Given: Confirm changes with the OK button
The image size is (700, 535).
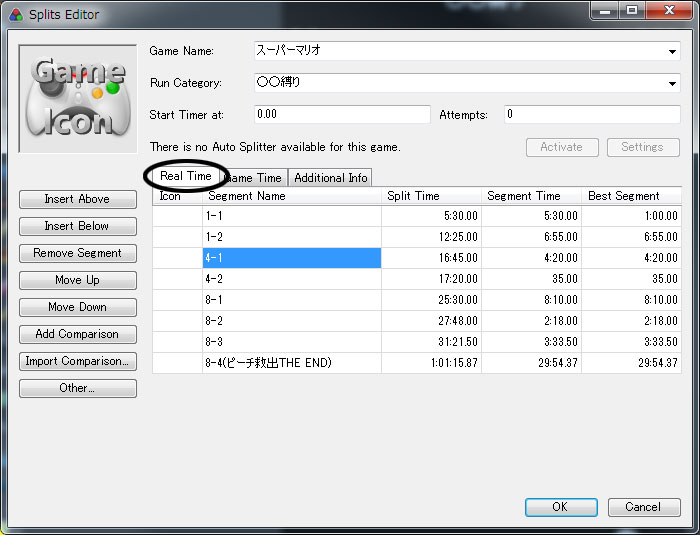Looking at the screenshot, I should coord(560,507).
